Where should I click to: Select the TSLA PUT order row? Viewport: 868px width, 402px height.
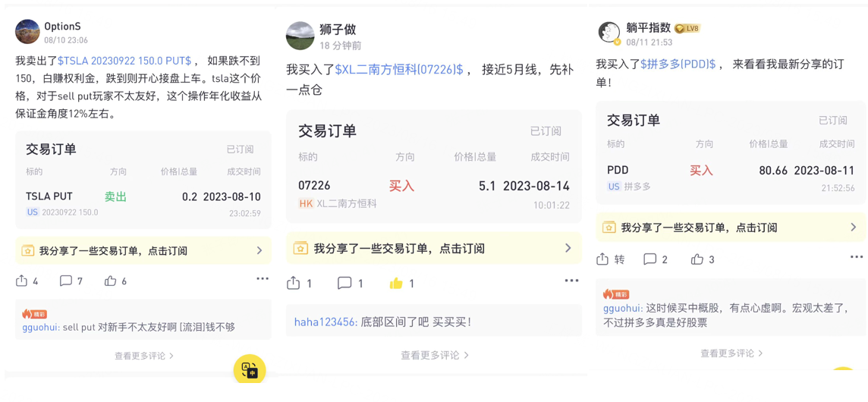pyautogui.click(x=143, y=203)
